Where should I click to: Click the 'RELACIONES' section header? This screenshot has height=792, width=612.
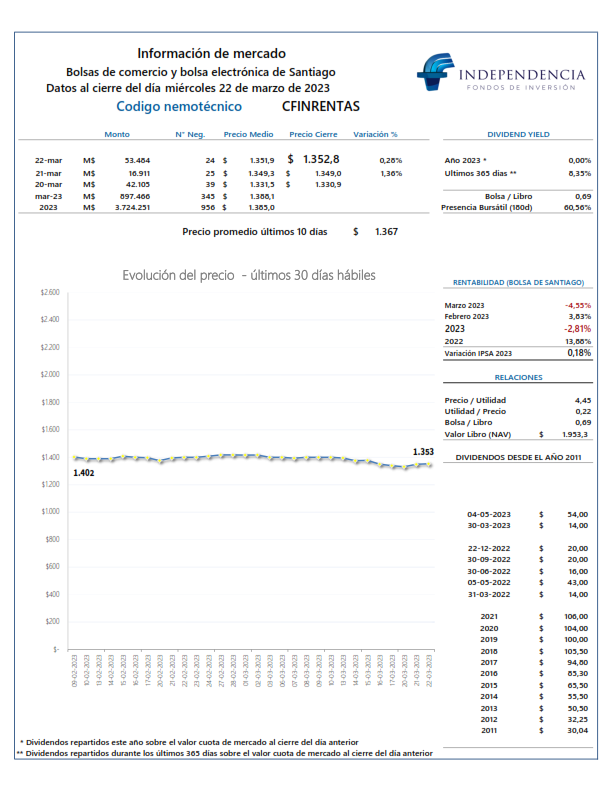click(x=518, y=377)
